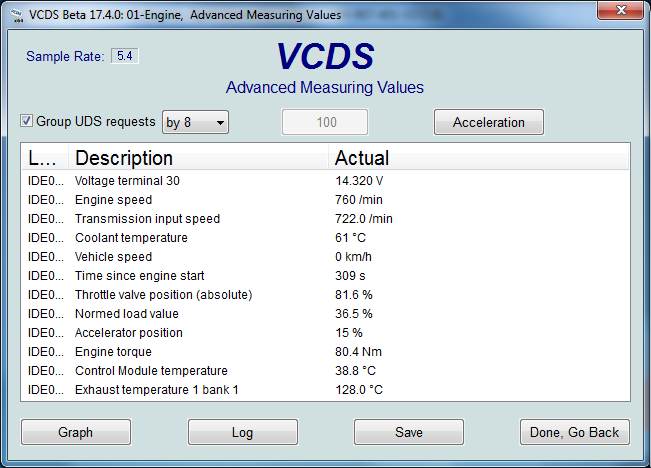Close the VCDS window
The width and height of the screenshot is (651, 468).
coord(620,10)
